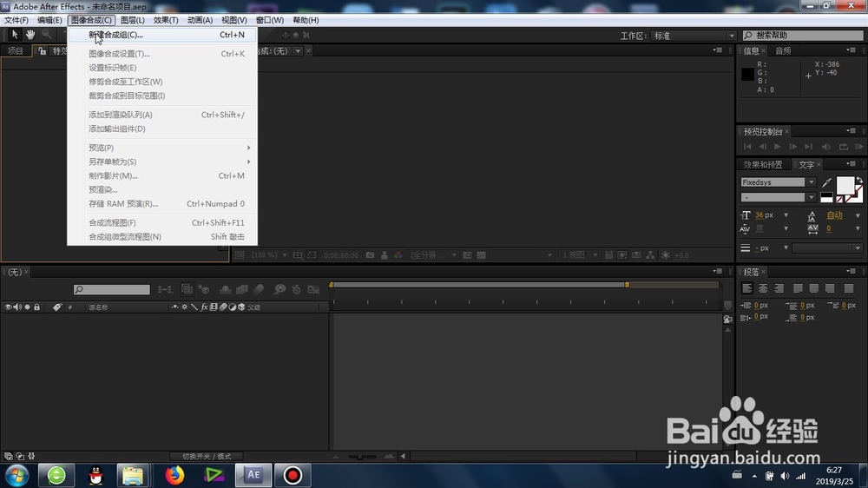
Task: Toggle the solo dot column header
Action: 27,307
